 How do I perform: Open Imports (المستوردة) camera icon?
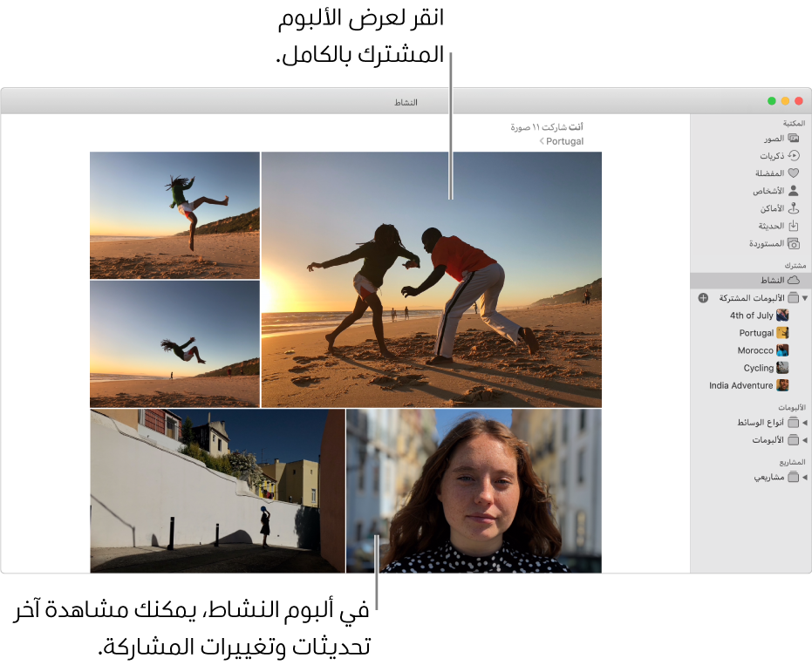pyautogui.click(x=793, y=244)
